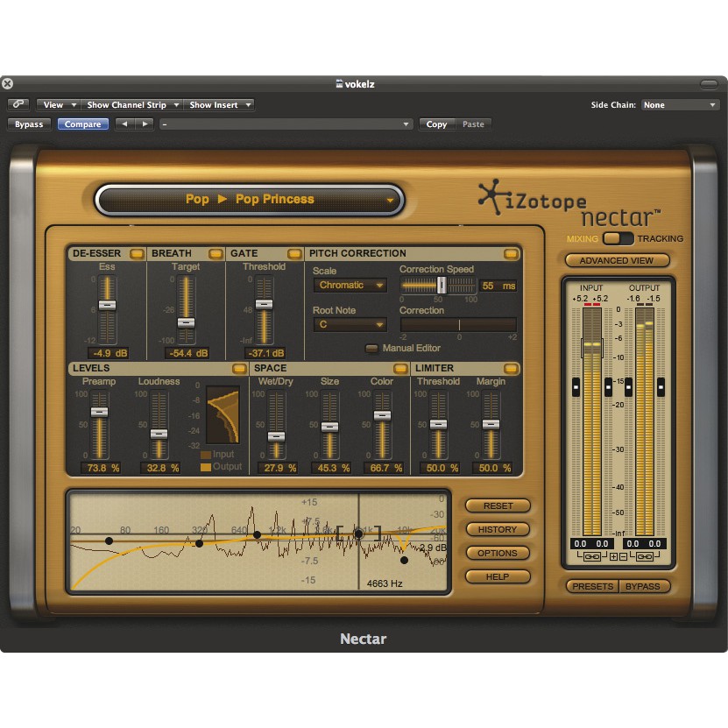Click the Paste button
This screenshot has width=728, height=728.
[x=473, y=124]
